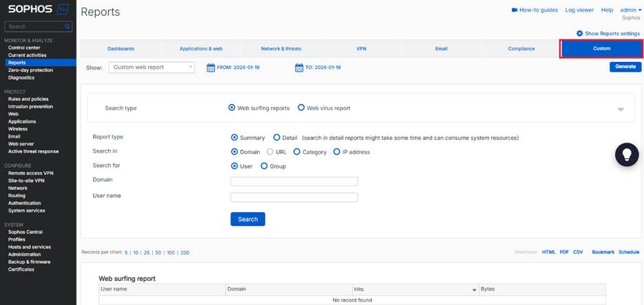The image size is (644, 305).
Task: Select the Web virus report radio button
Action: (301, 108)
